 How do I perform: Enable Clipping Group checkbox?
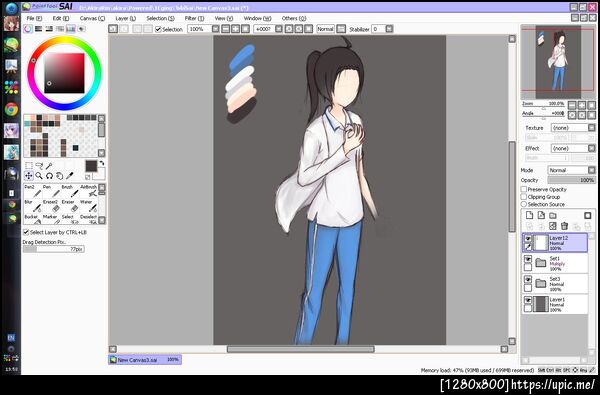pos(524,197)
